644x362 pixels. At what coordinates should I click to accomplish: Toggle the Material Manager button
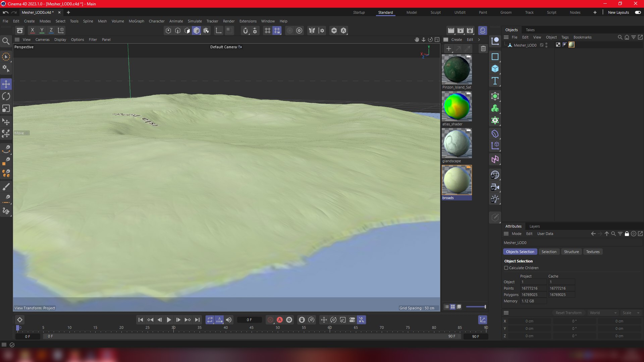pos(482,31)
